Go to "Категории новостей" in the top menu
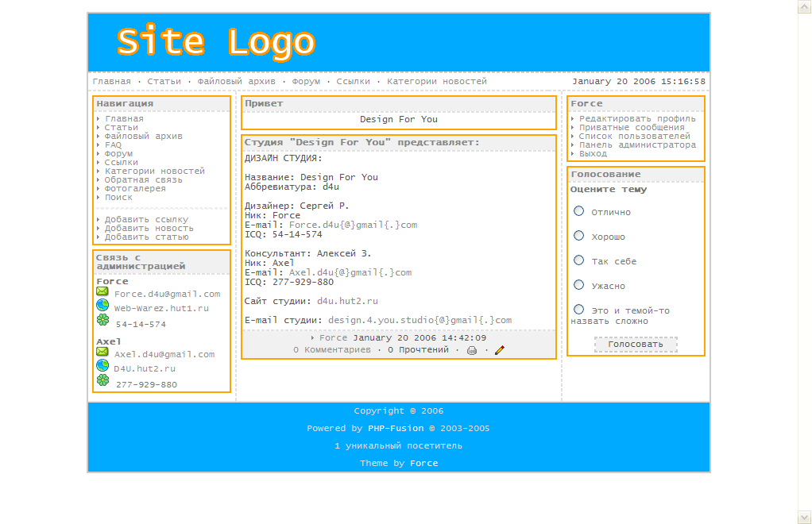Image resolution: width=812 pixels, height=524 pixels. coord(437,82)
